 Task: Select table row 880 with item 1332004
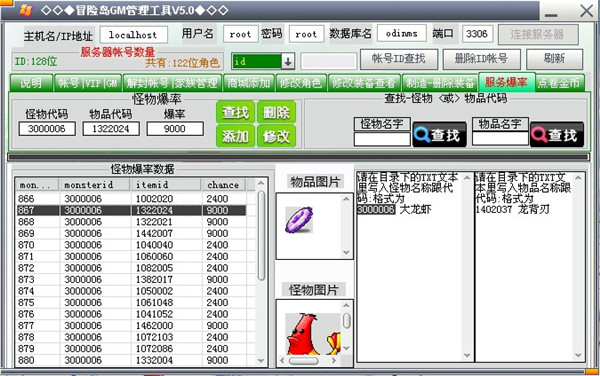coord(131,360)
